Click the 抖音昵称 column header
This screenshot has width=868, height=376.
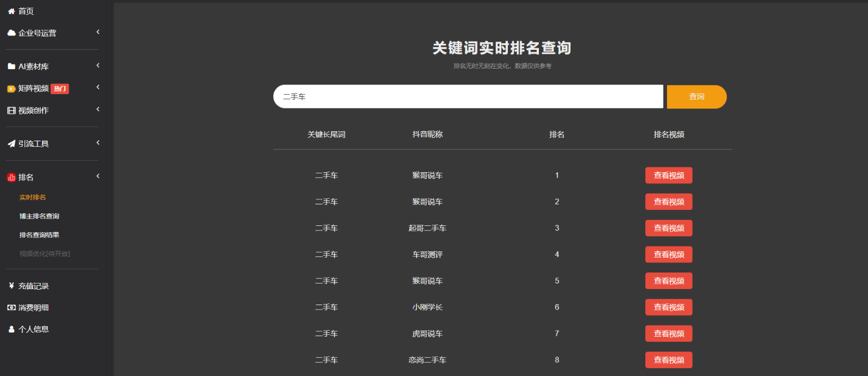(428, 135)
